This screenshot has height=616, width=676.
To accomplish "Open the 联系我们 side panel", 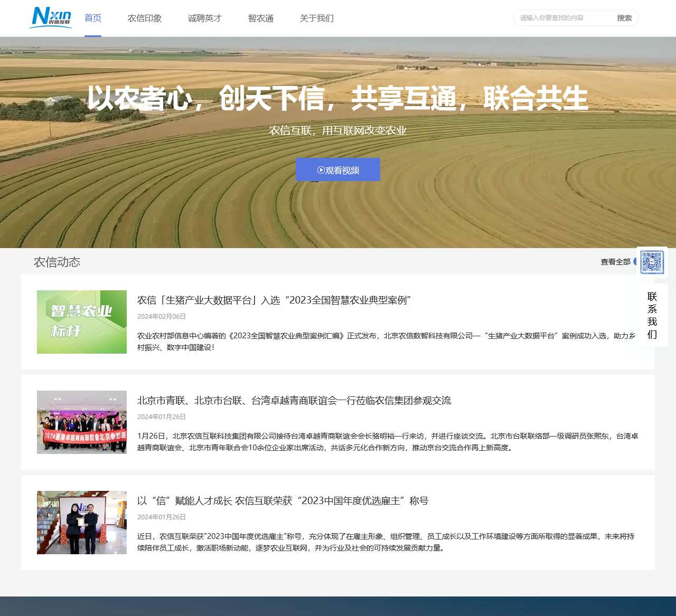I will 652,315.
